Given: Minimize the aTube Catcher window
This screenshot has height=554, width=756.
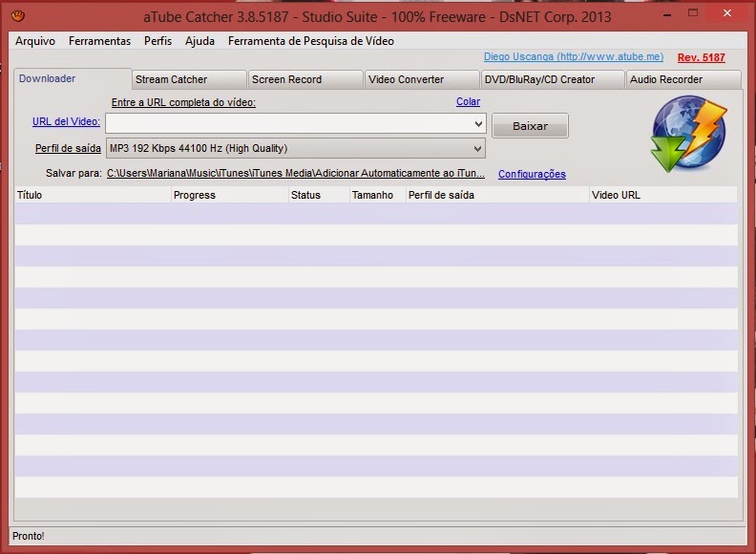Looking at the screenshot, I should [667, 14].
